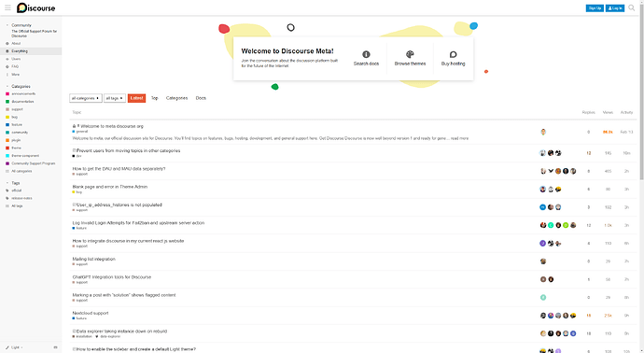Click poster avatar on Welcome topic row
This screenshot has width=644, height=353.
coord(543,132)
